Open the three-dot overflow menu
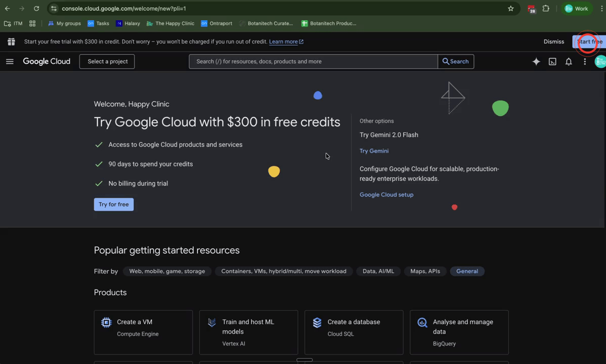The width and height of the screenshot is (606, 364). (x=585, y=61)
